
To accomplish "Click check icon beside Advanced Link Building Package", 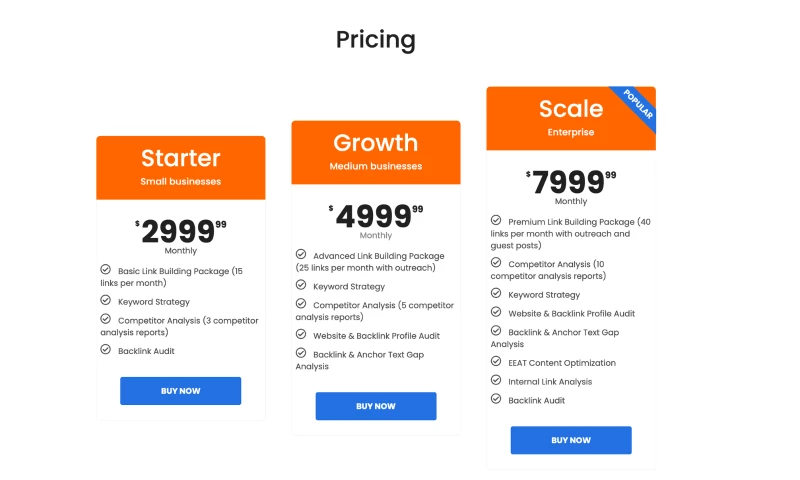I will (x=301, y=254).
